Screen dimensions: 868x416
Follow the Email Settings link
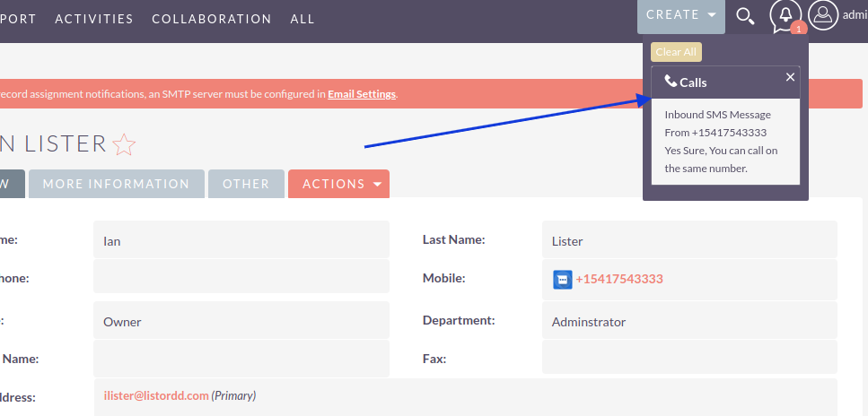[x=362, y=93]
